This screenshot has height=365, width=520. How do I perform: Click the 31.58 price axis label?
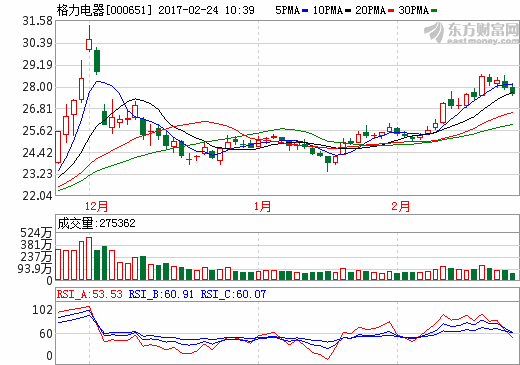point(38,21)
